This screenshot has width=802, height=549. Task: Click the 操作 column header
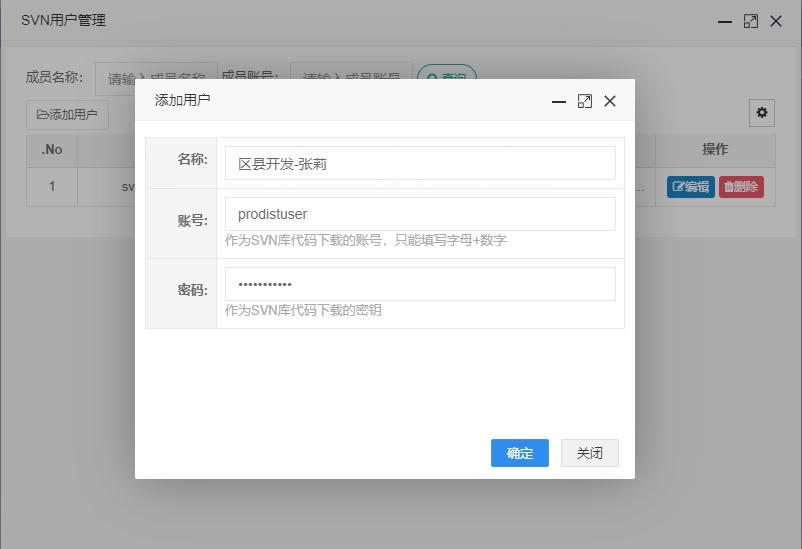click(715, 150)
